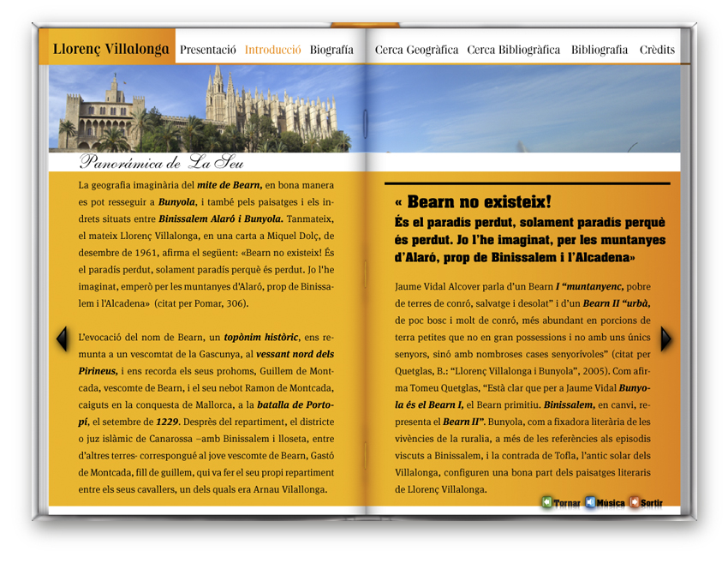Click the '(citat per Pomar, 306).' citation

pos(201,303)
